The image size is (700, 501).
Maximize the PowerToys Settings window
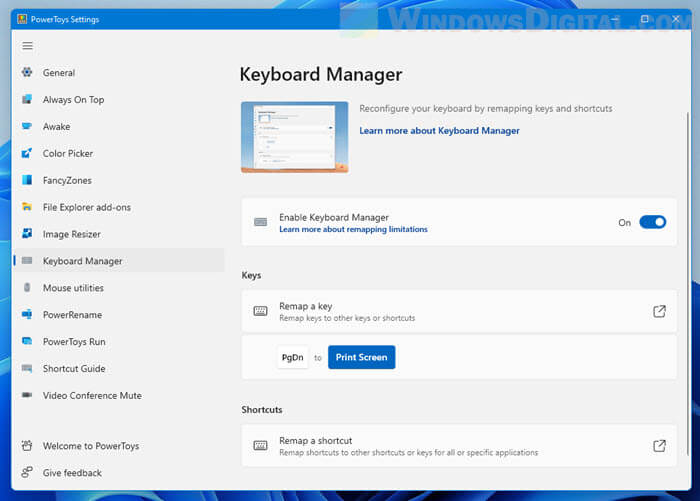(x=645, y=19)
